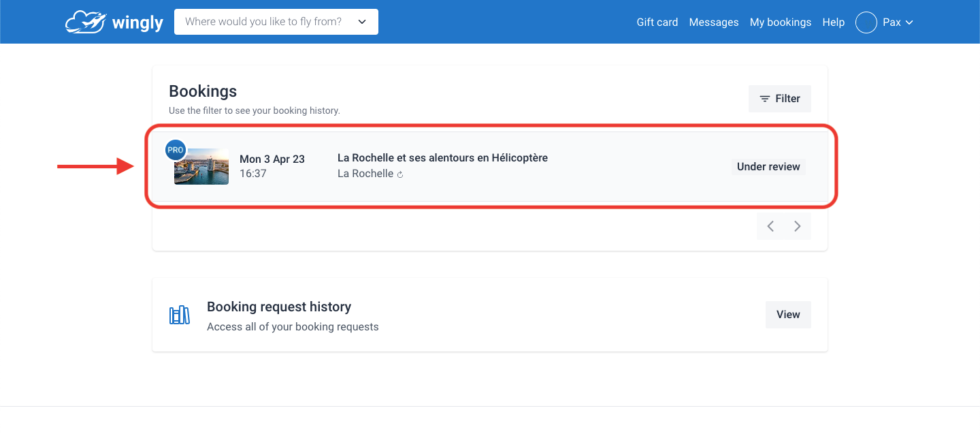Click the Filter button

[780, 99]
